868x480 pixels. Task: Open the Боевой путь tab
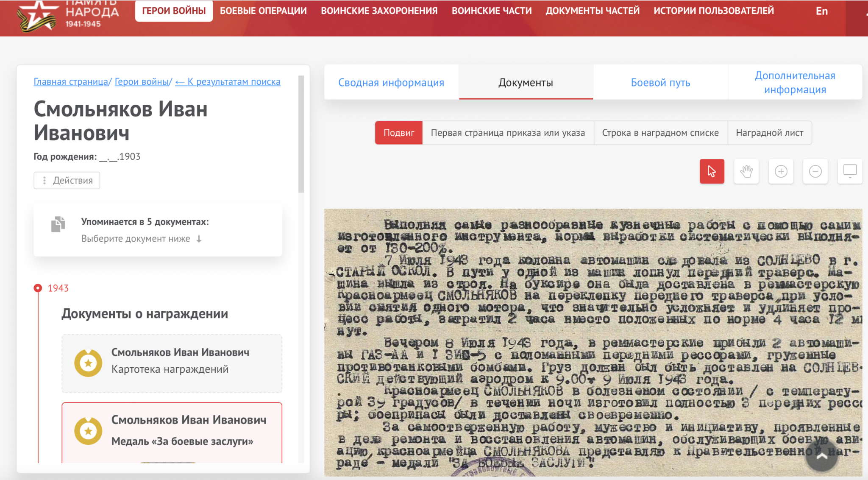coord(660,82)
